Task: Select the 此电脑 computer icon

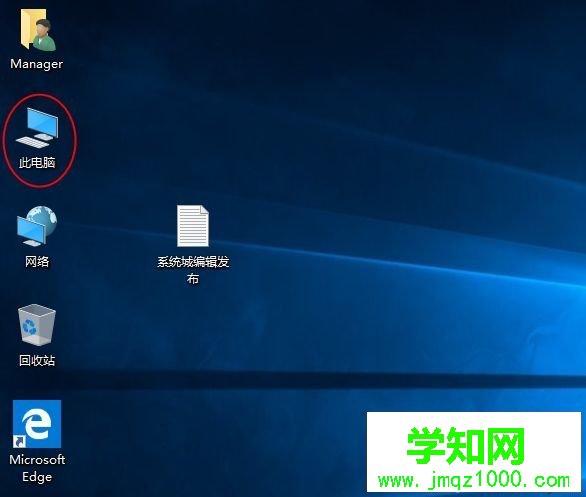Action: point(37,128)
